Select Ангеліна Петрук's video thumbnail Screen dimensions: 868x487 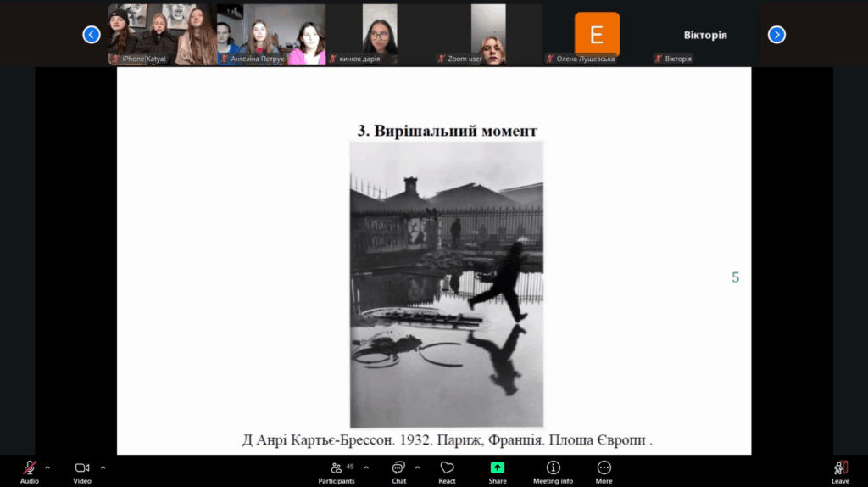271,35
